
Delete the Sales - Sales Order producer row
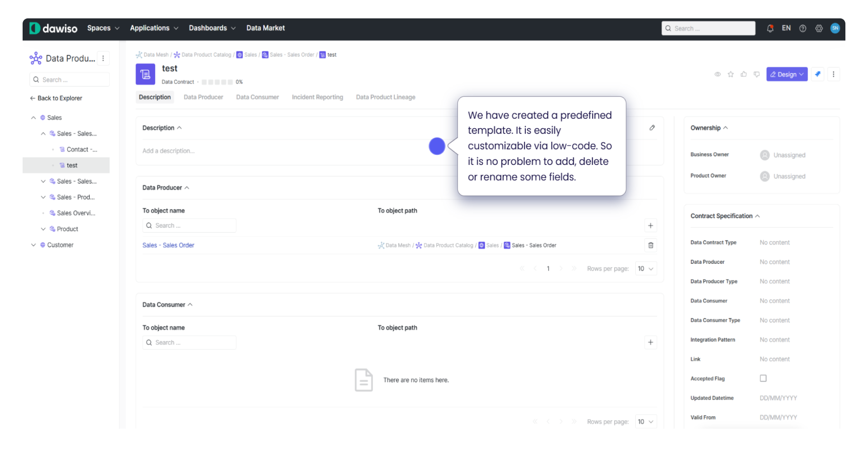click(x=651, y=245)
